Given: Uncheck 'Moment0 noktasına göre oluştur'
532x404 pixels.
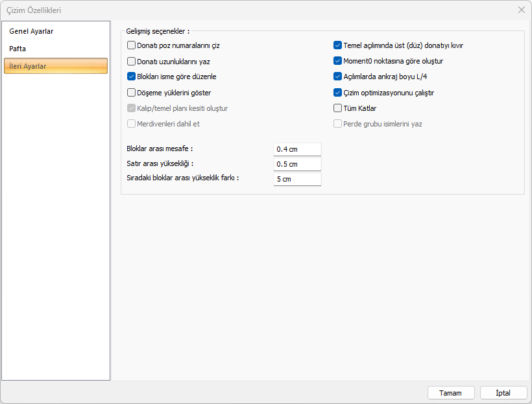Looking at the screenshot, I should click(x=337, y=62).
